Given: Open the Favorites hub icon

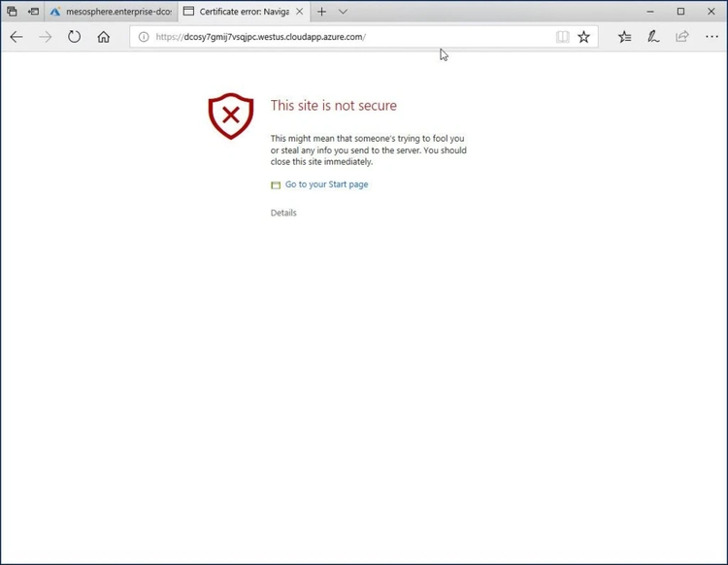Looking at the screenshot, I should point(624,37).
